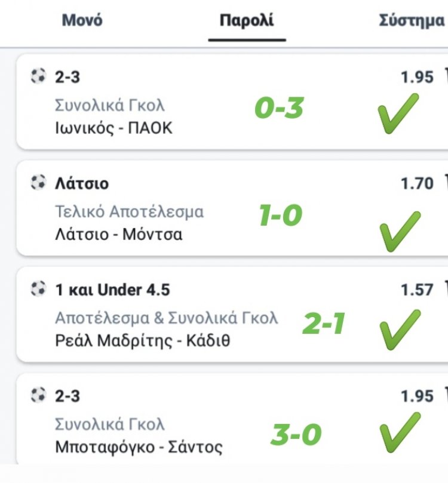Click soccer ball icon by 1 και Under 4.5
Screen dimensions: 448x483
[x=38, y=290]
